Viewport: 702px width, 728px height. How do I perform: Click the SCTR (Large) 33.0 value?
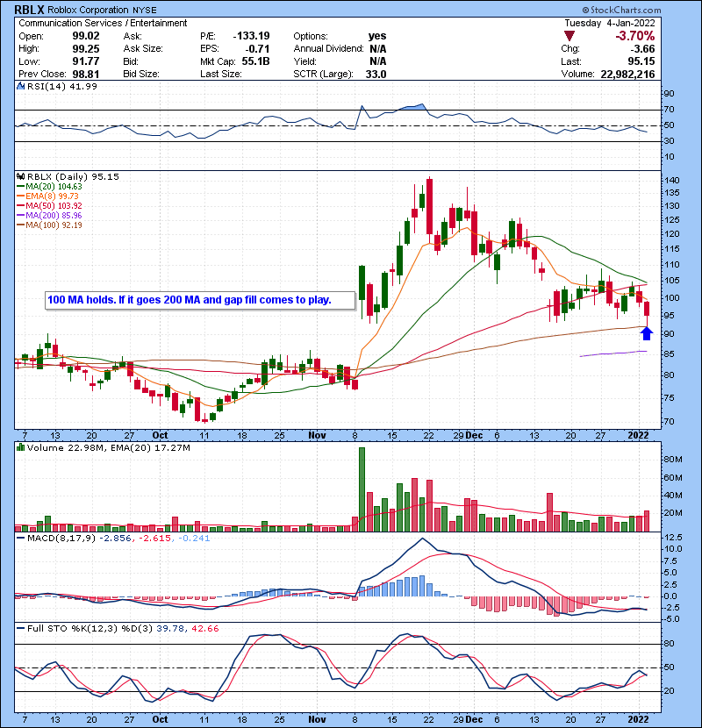(x=376, y=75)
